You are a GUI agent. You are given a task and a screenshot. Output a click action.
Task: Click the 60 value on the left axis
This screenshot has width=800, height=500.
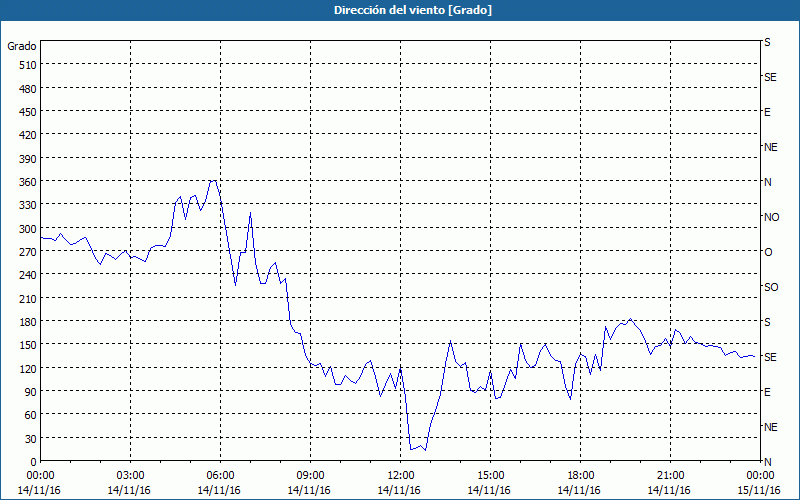tap(30, 415)
